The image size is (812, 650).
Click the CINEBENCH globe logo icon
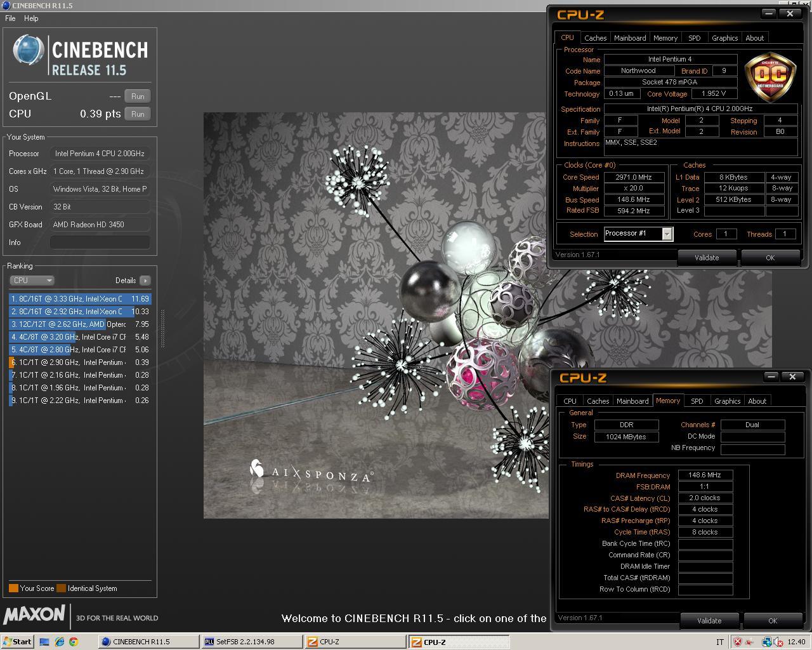click(29, 50)
